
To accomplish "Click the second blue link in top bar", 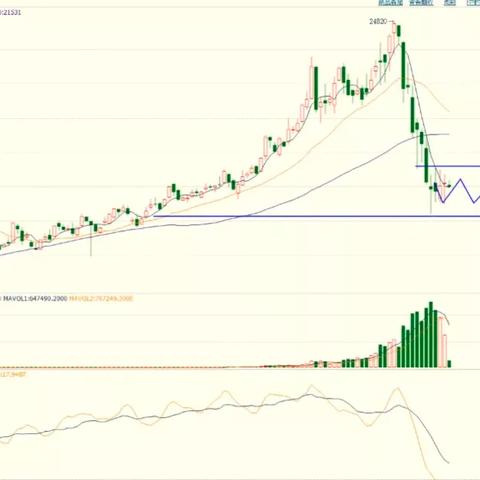I will 421,3.
